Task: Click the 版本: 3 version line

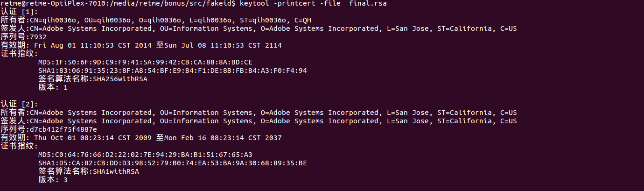Action: click(x=53, y=180)
